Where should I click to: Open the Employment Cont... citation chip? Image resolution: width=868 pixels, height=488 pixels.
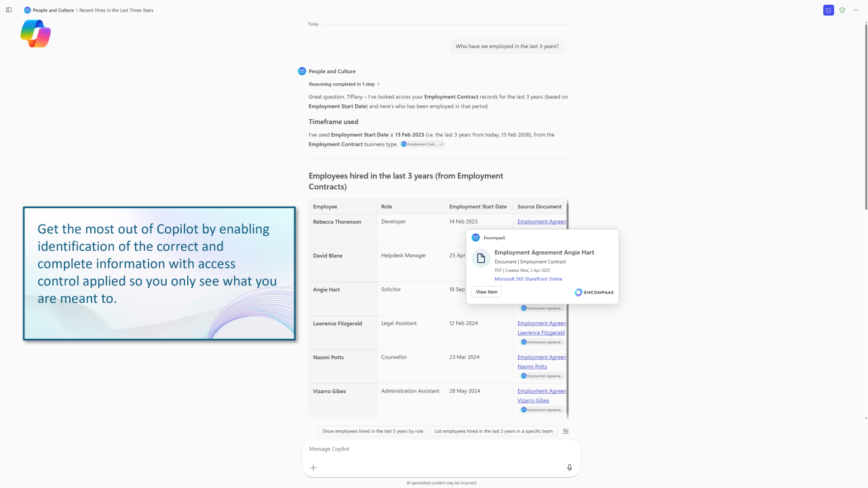click(418, 144)
